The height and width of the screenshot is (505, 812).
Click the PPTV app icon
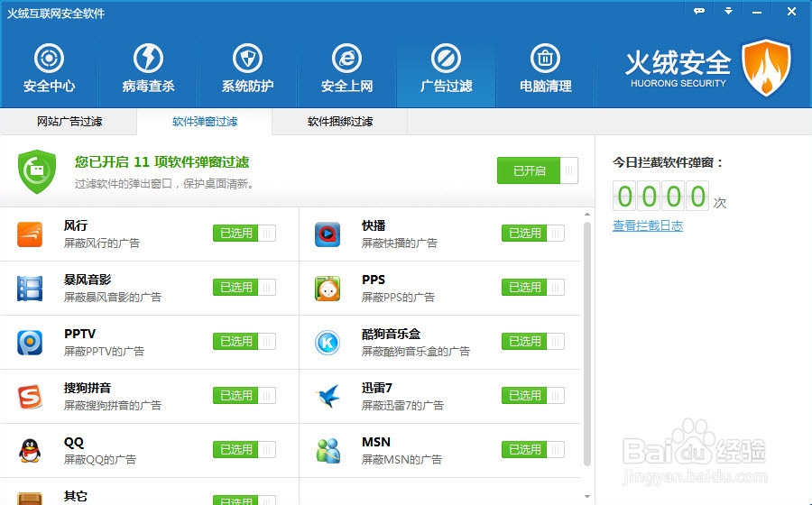click(30, 343)
